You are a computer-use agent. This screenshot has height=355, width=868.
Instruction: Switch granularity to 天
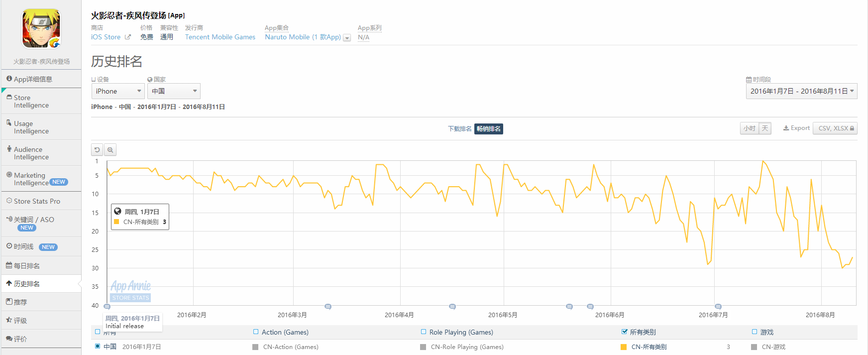(x=765, y=128)
